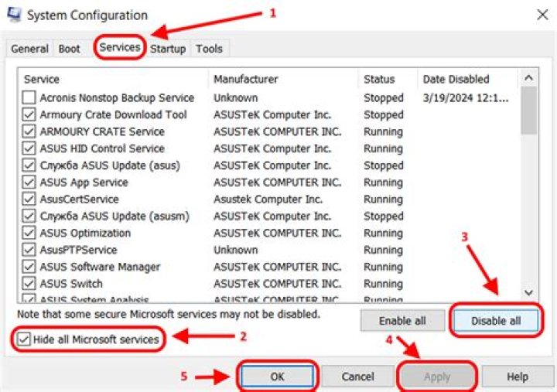Click the ASUS Optimization row name
This screenshot has width=557, height=392.
[x=85, y=233]
